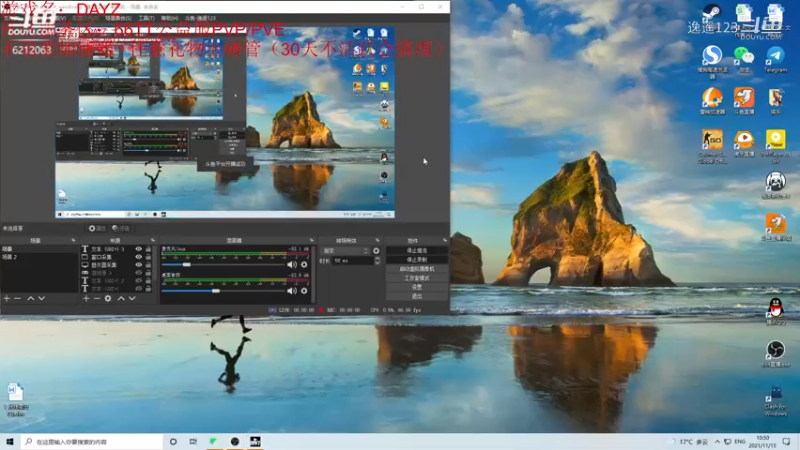Move source up with arrow icon
Image resolution: width=800 pixels, height=450 pixels.
pos(121,298)
